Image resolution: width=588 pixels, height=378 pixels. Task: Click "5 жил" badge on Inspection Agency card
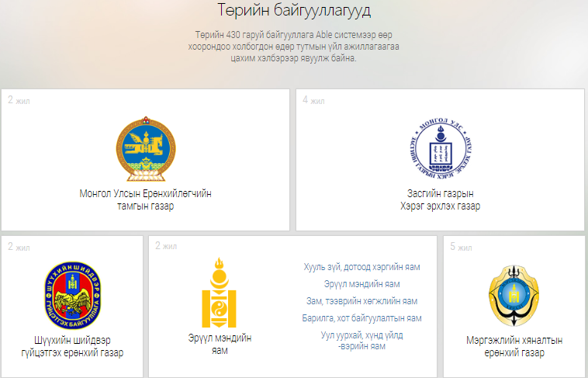[x=461, y=248]
